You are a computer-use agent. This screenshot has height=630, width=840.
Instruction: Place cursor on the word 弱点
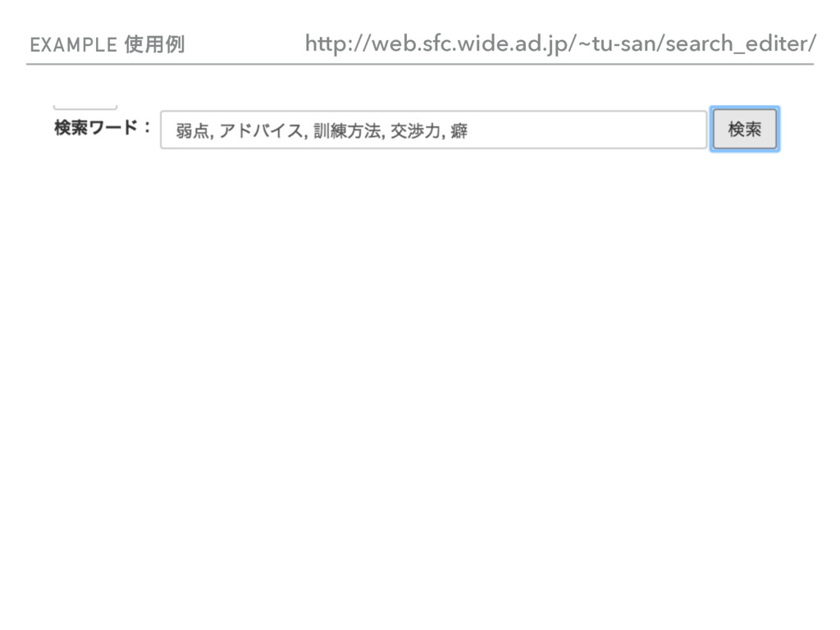pyautogui.click(x=192, y=130)
